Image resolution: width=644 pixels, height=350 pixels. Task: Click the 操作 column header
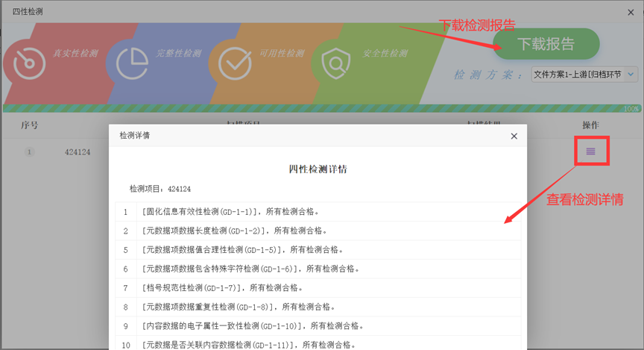pos(590,125)
